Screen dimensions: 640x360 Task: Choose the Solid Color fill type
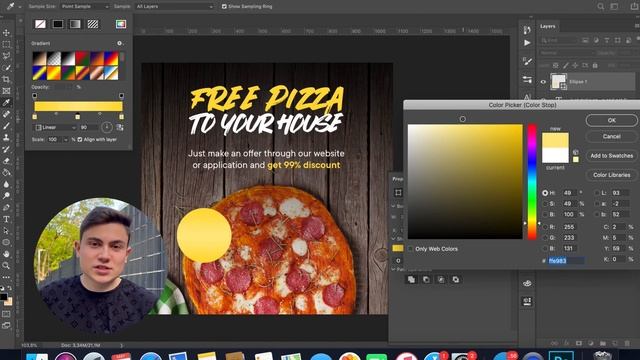(58, 24)
